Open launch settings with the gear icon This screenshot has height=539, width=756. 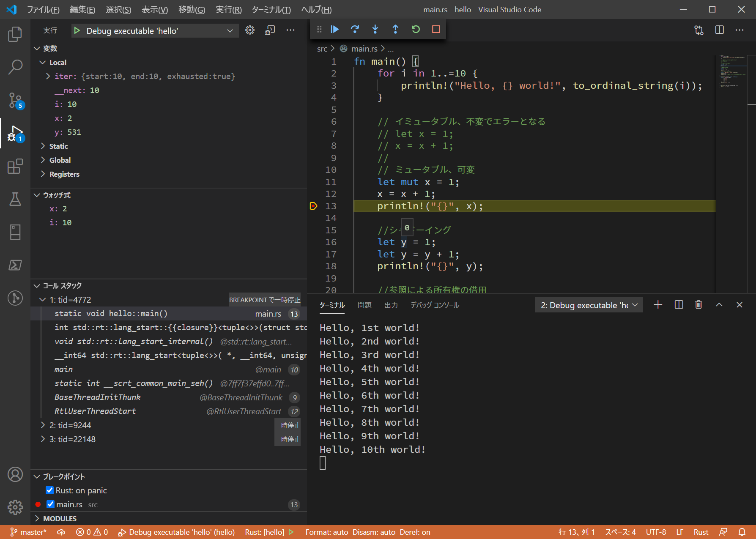249,30
